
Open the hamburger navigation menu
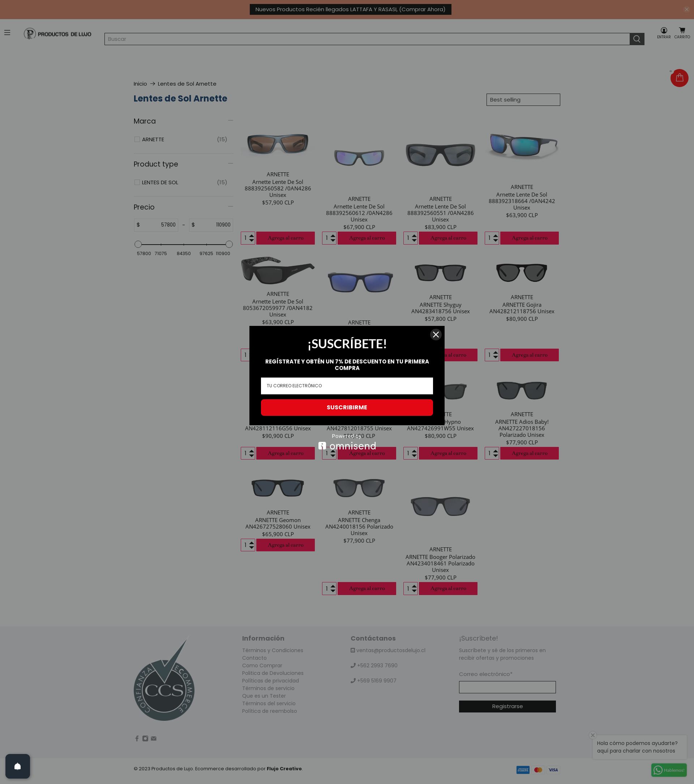click(7, 33)
